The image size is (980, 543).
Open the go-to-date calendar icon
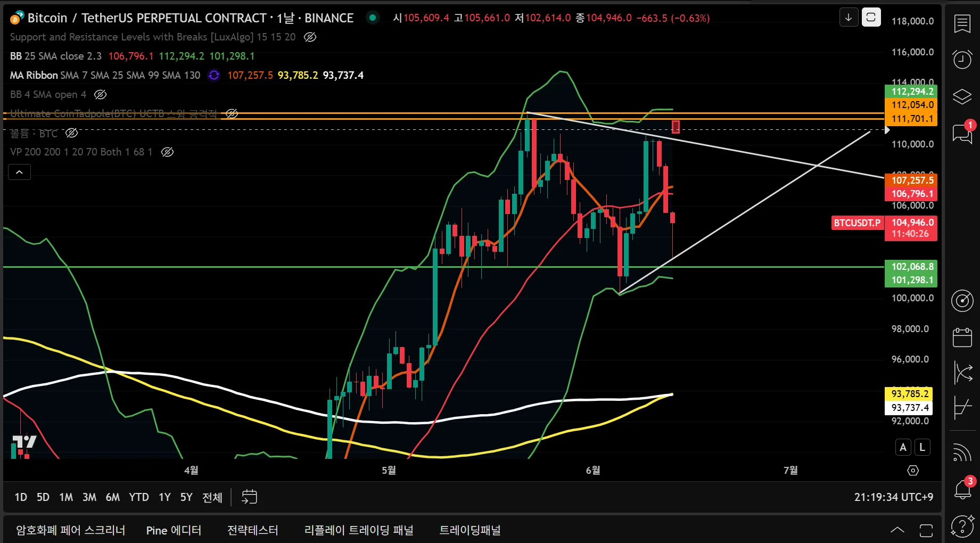(x=249, y=497)
